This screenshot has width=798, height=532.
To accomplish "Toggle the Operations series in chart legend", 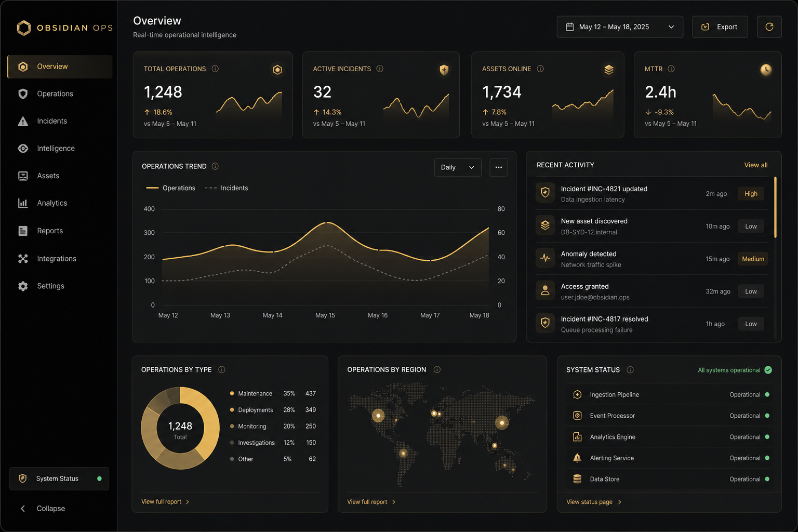I will coord(171,188).
